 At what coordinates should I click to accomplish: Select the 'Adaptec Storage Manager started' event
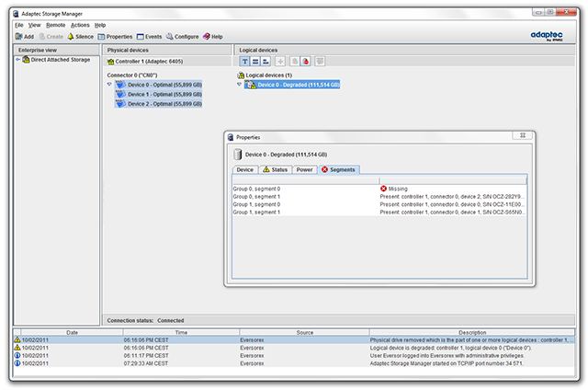(x=294, y=363)
